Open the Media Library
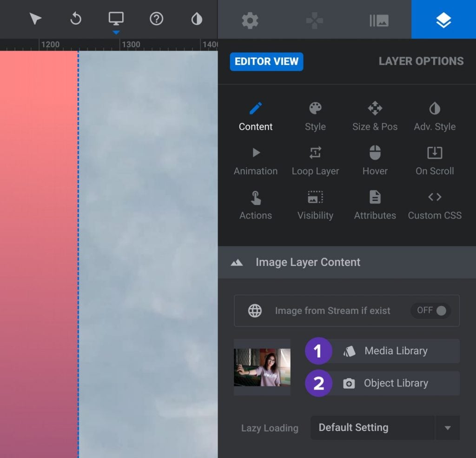 coord(395,351)
